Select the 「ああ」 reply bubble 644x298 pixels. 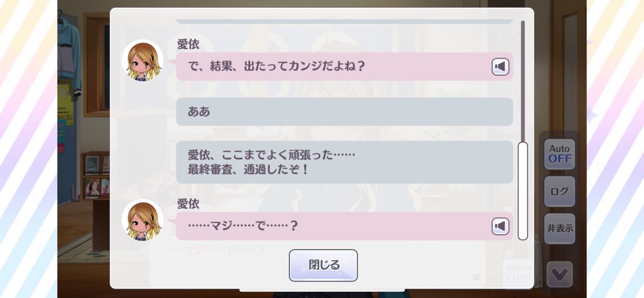[344, 112]
